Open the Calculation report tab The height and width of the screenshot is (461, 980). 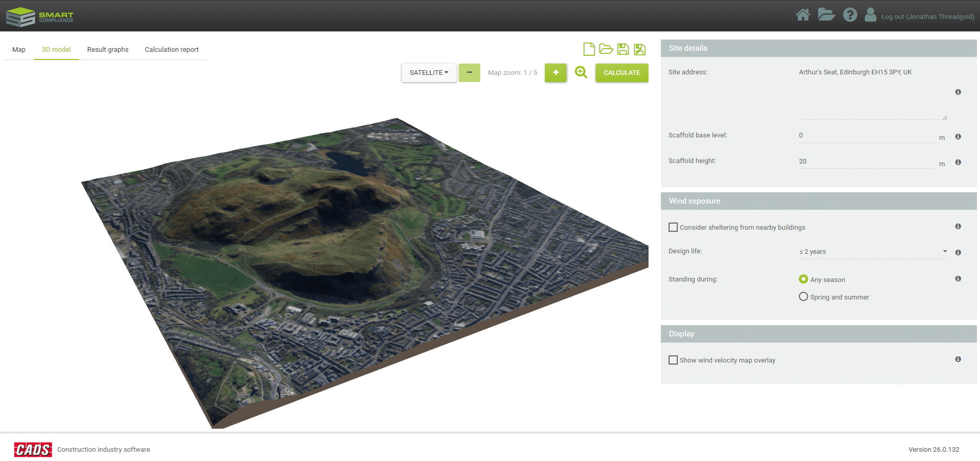(172, 50)
